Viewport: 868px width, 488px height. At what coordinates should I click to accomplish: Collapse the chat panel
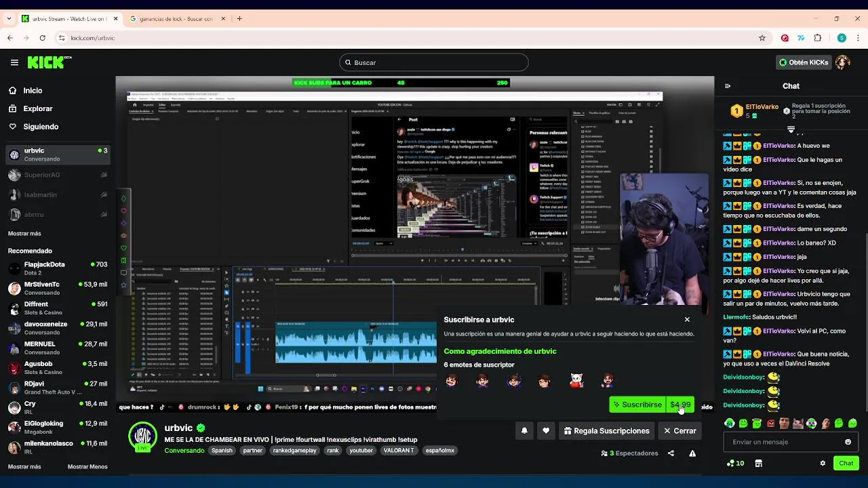click(x=728, y=86)
